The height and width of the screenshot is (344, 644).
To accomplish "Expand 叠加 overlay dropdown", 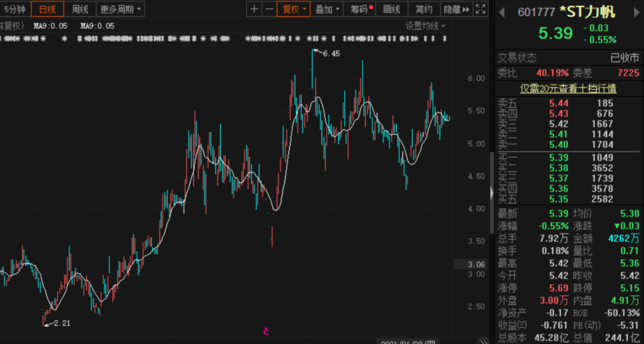I will coord(327,9).
